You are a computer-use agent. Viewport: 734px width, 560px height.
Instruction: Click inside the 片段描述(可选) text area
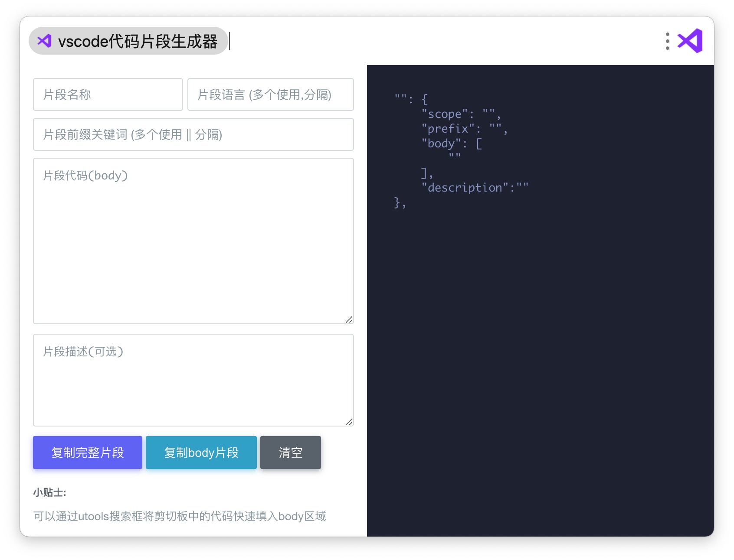(193, 380)
